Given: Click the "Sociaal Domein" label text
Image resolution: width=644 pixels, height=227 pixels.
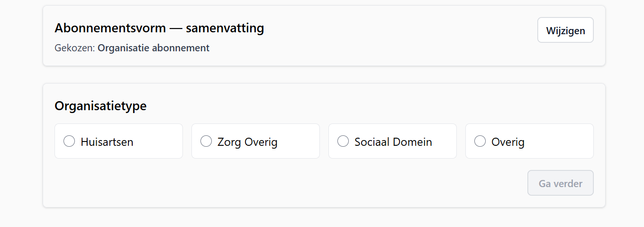Looking at the screenshot, I should [393, 142].
